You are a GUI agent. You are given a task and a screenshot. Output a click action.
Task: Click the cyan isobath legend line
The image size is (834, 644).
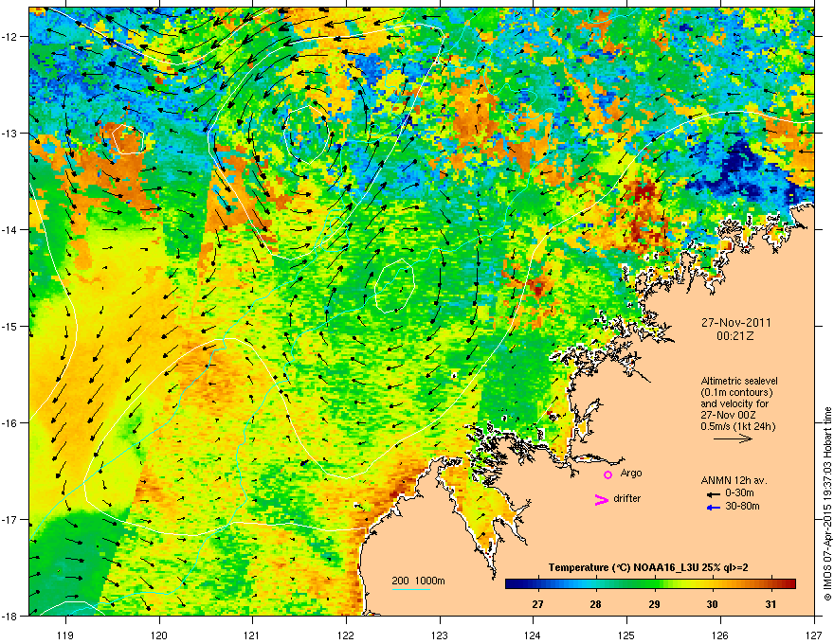pyautogui.click(x=410, y=589)
